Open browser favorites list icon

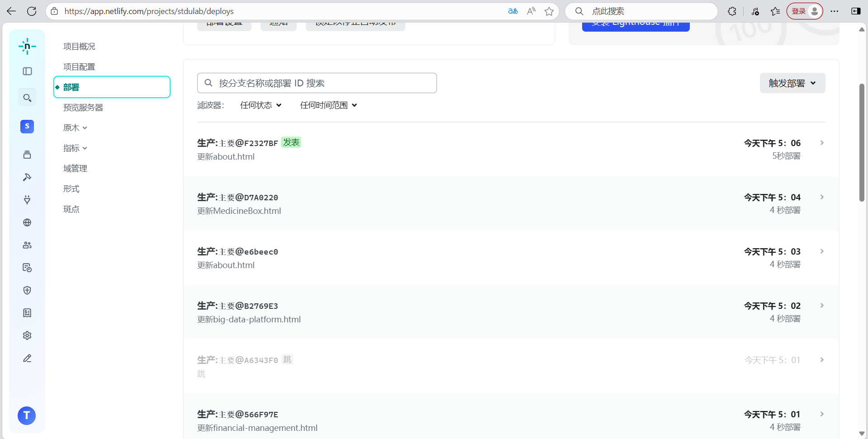tap(775, 11)
